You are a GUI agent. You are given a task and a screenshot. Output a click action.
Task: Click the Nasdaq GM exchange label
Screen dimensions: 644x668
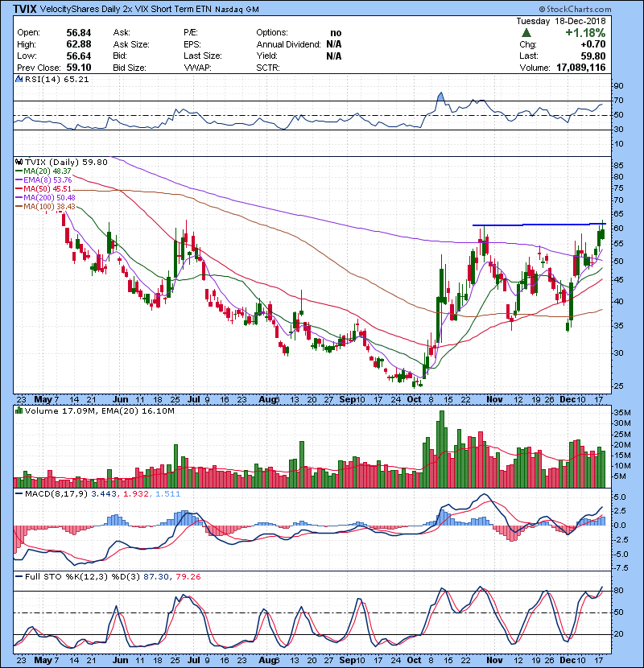(x=237, y=10)
